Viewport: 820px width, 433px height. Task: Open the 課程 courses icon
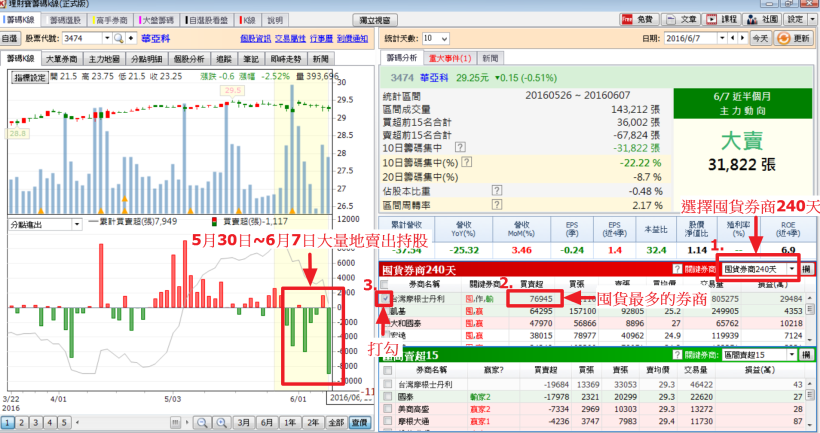712,18
